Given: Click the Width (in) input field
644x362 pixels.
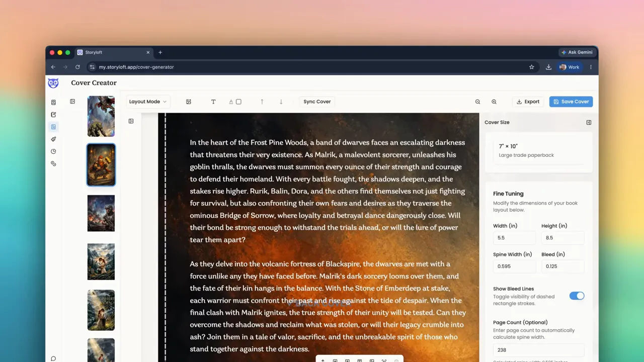Looking at the screenshot, I should [x=514, y=238].
